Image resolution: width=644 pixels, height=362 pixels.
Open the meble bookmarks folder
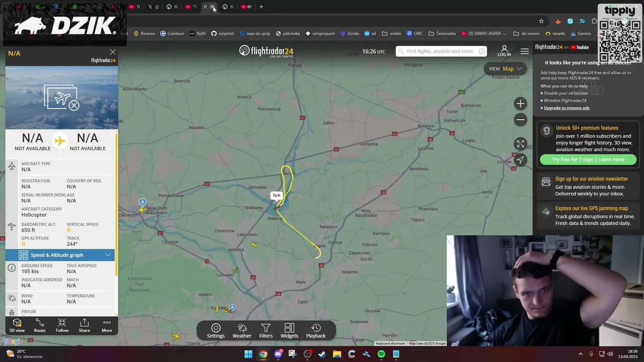(x=392, y=34)
